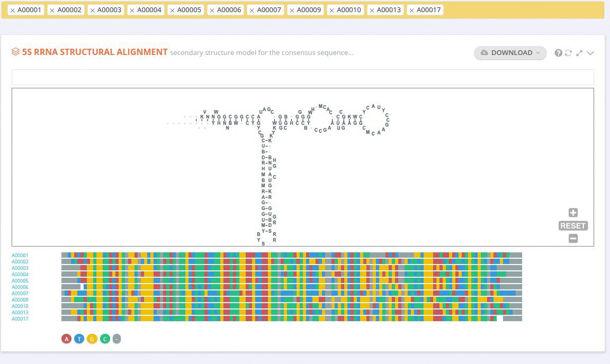The image size is (610, 364).
Task: Remove the A00005 sequence tag
Action: point(172,10)
